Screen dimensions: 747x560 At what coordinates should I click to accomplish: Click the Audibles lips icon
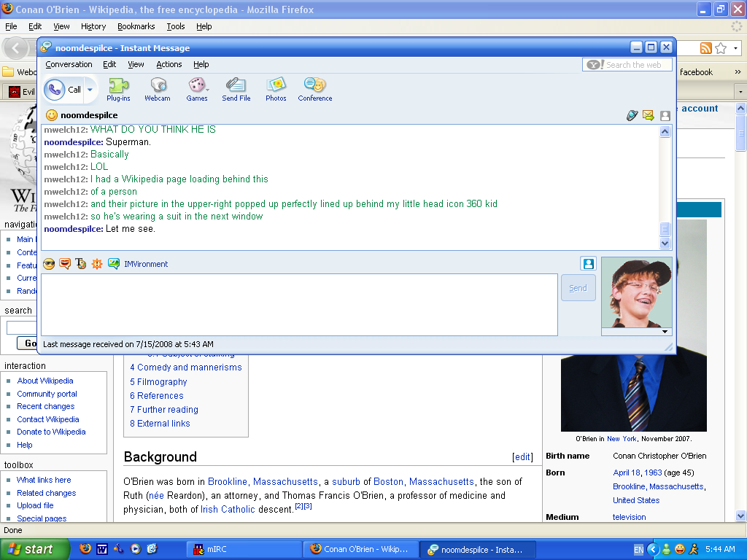65,263
